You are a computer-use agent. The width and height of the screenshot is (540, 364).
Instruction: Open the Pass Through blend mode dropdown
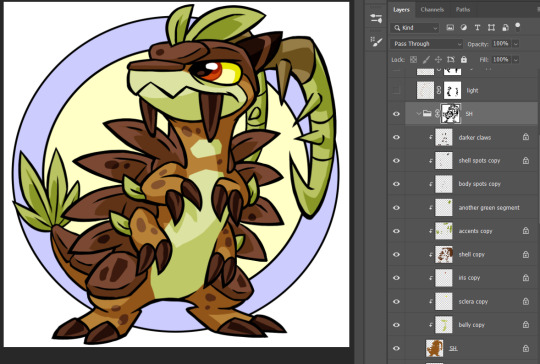pos(426,44)
